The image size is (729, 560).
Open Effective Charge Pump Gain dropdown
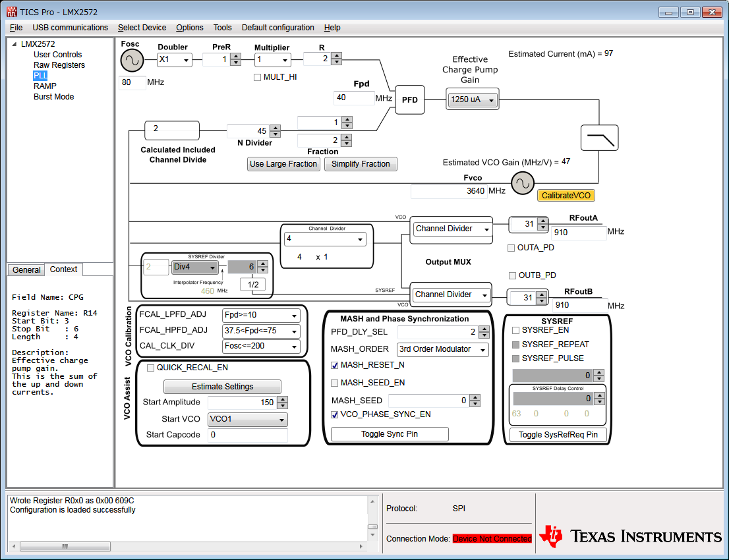tap(473, 99)
